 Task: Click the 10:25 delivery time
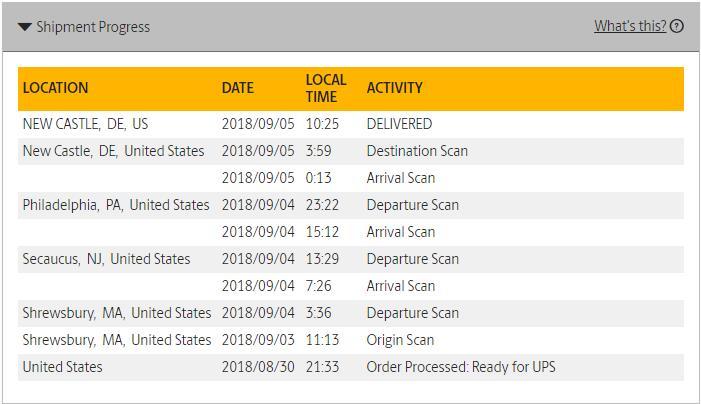(322, 124)
